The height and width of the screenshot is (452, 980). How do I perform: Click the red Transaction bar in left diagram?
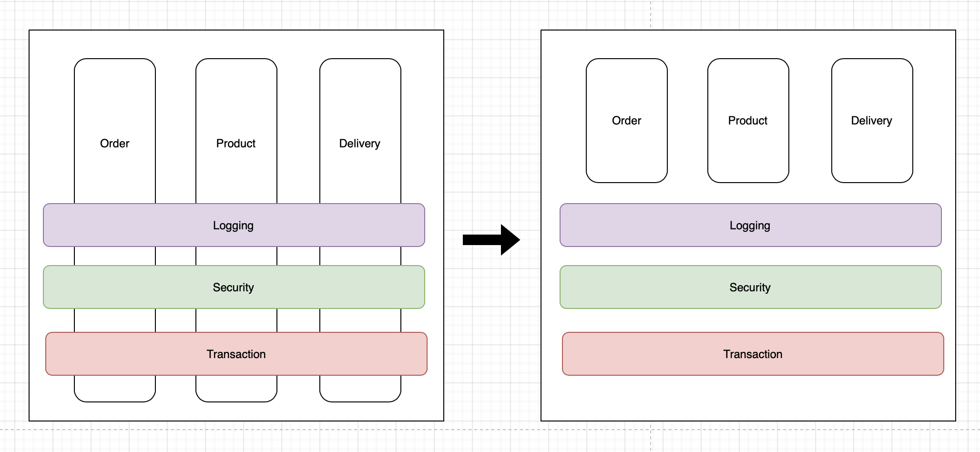236,354
